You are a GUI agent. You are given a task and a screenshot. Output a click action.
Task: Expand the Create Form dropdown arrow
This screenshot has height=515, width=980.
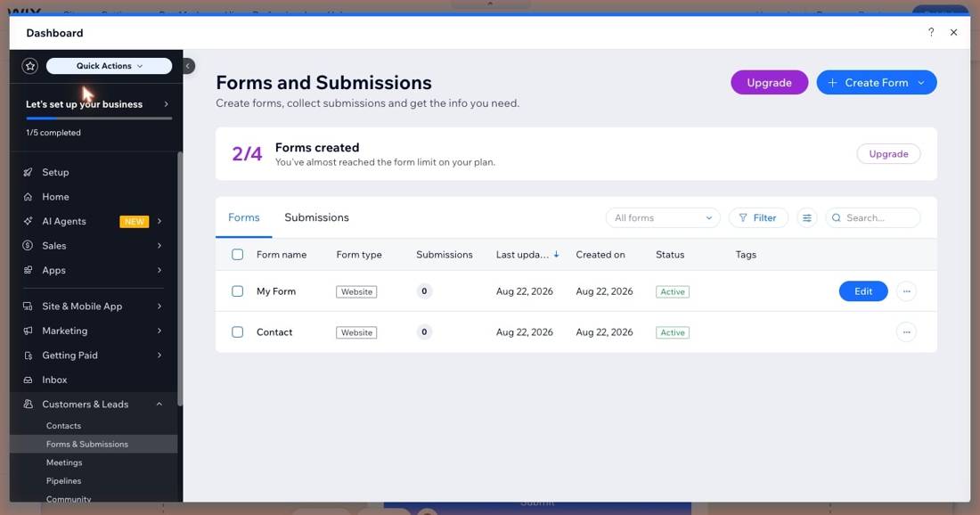(x=921, y=83)
